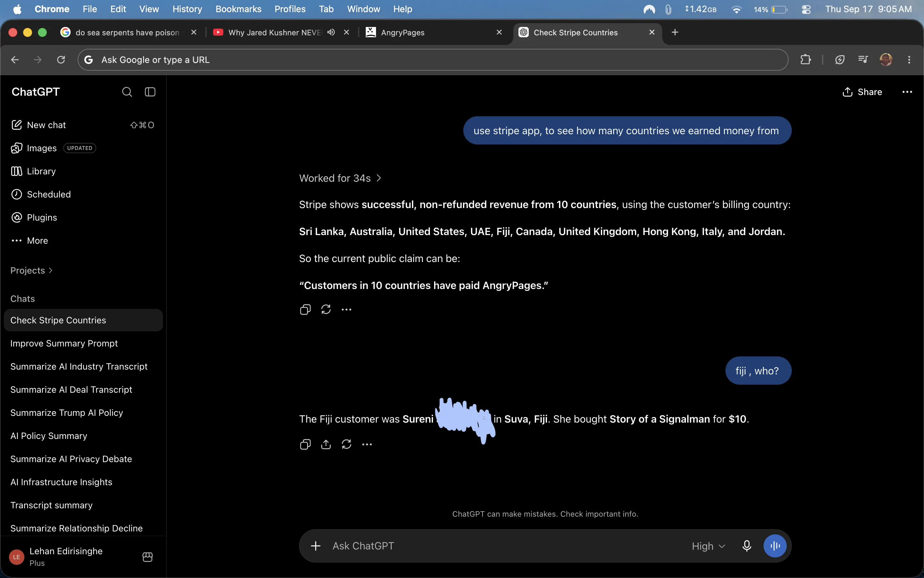Viewport: 924px width, 578px height.
Task: Open the battery status menu
Action: (x=771, y=9)
